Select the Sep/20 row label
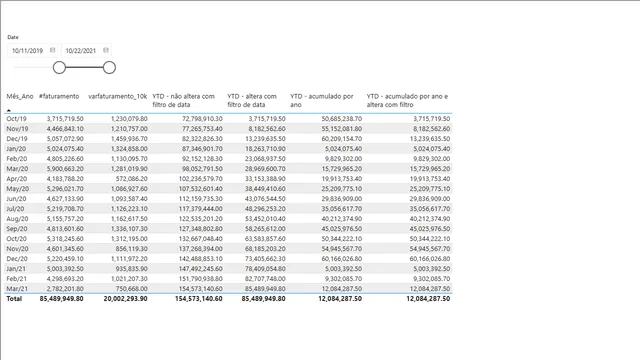Image resolution: width=640 pixels, height=360 pixels. 17,229
